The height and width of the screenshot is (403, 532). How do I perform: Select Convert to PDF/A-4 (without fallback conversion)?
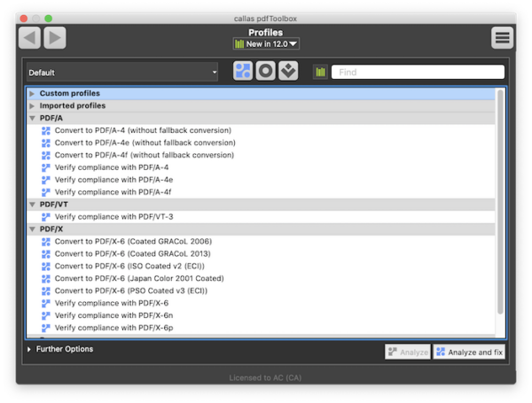point(143,130)
